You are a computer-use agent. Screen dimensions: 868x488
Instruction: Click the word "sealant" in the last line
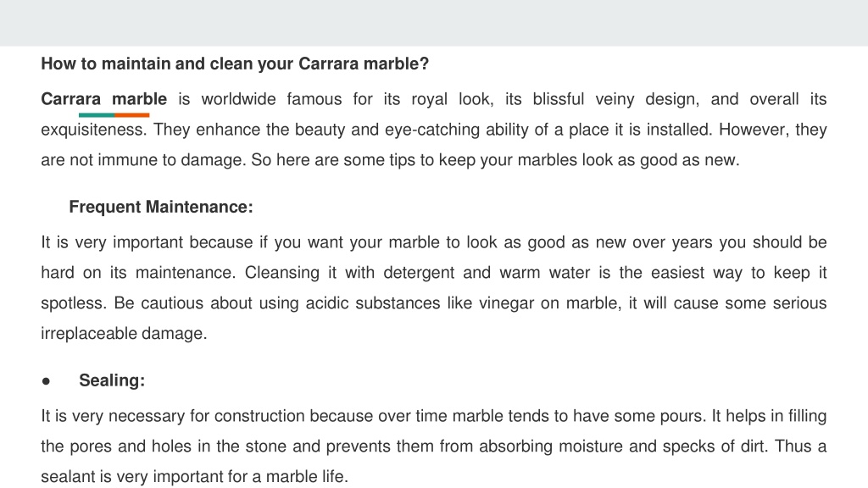click(68, 476)
